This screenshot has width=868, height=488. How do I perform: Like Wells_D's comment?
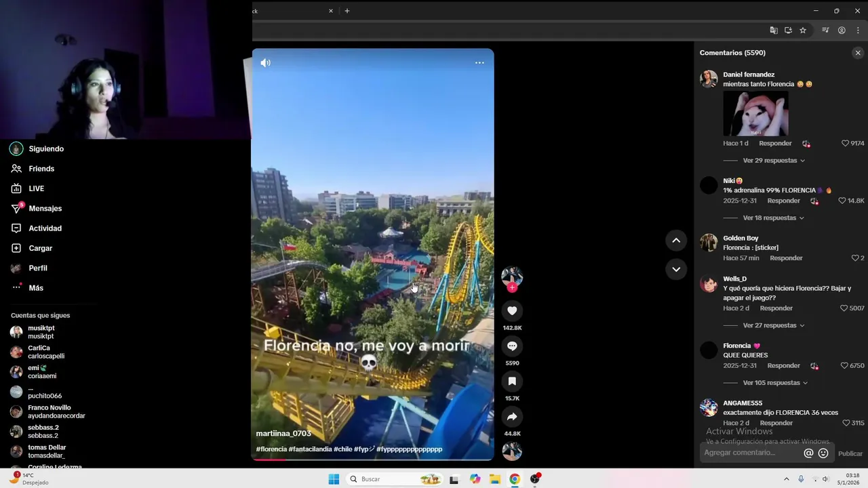coord(844,308)
